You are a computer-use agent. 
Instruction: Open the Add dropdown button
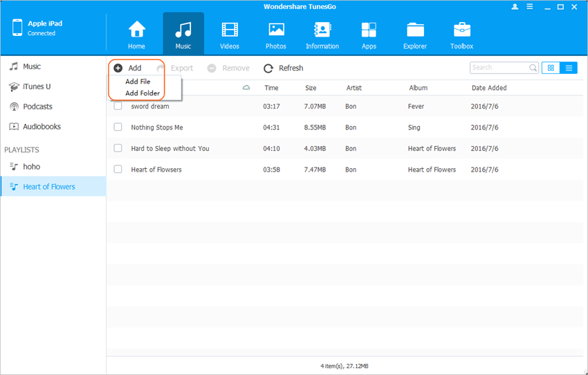[128, 68]
